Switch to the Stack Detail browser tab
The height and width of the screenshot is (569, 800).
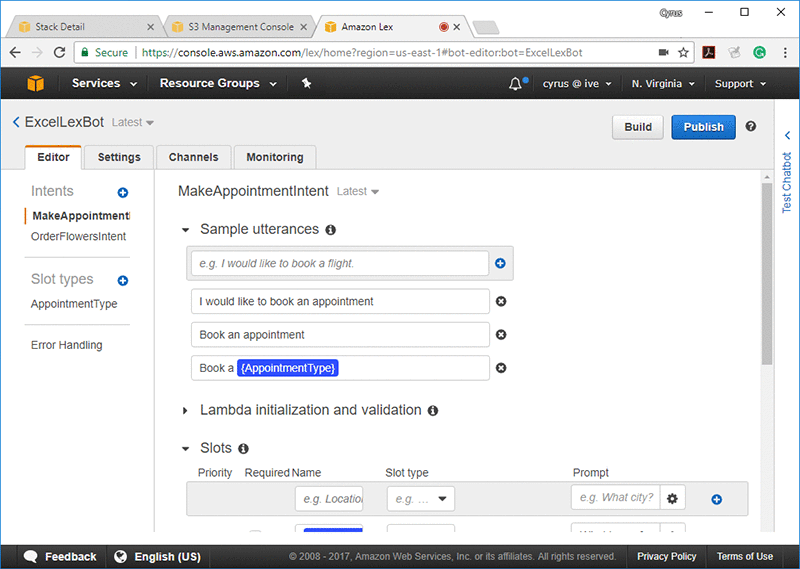click(82, 27)
